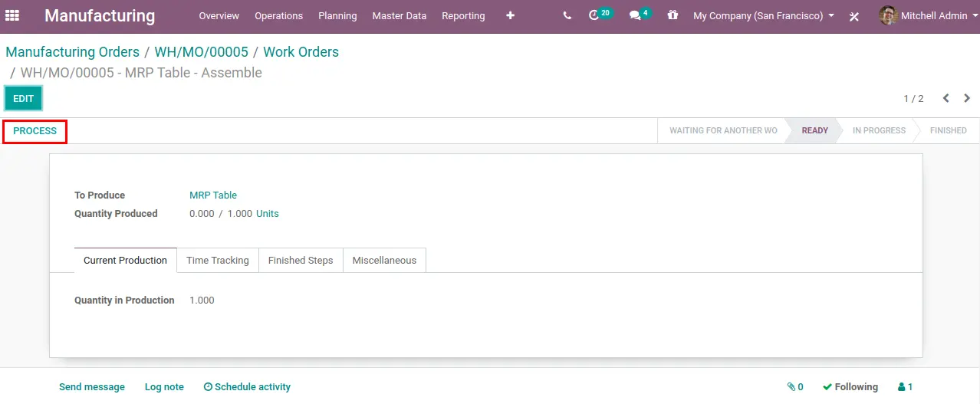This screenshot has width=980, height=404.
Task: Open the Overview menu
Action: tap(219, 15)
